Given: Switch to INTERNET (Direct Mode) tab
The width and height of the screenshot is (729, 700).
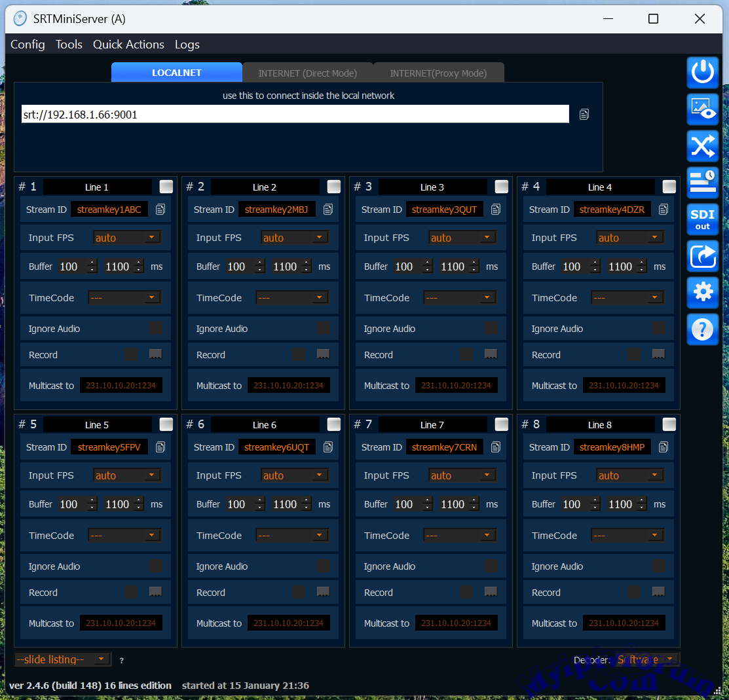Looking at the screenshot, I should pyautogui.click(x=307, y=73).
